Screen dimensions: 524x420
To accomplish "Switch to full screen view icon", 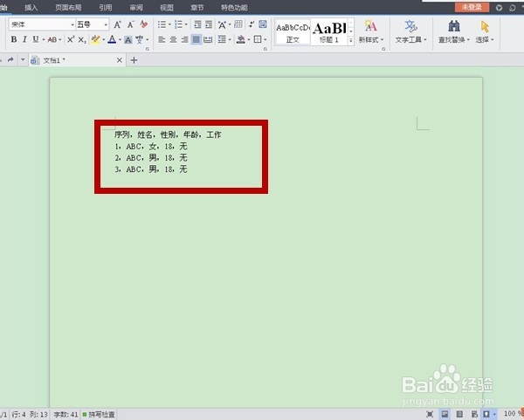I will 430,414.
